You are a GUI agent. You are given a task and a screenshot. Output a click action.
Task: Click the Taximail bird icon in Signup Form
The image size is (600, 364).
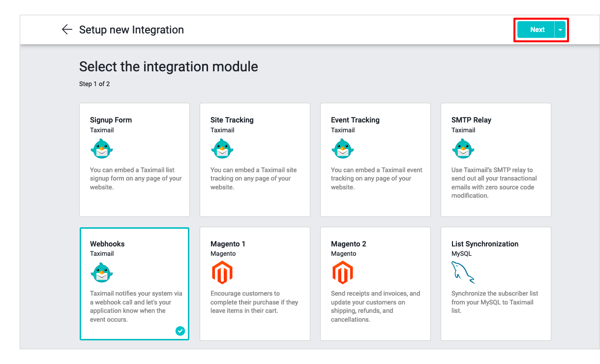[102, 149]
